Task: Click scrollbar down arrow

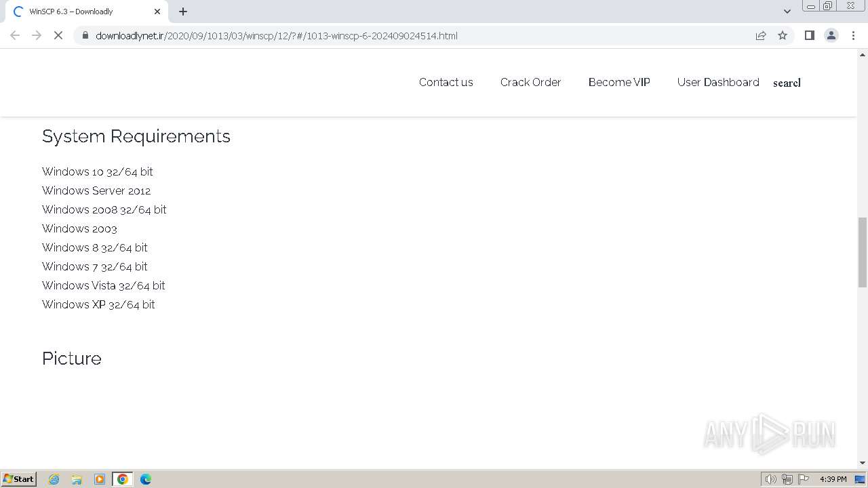Action: (x=863, y=463)
